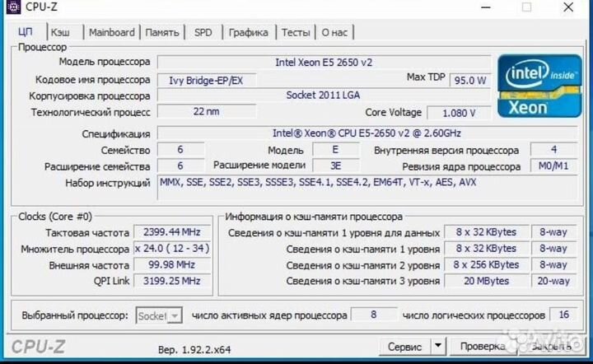
Task: Click the 22 nm technology value
Action: point(206,112)
